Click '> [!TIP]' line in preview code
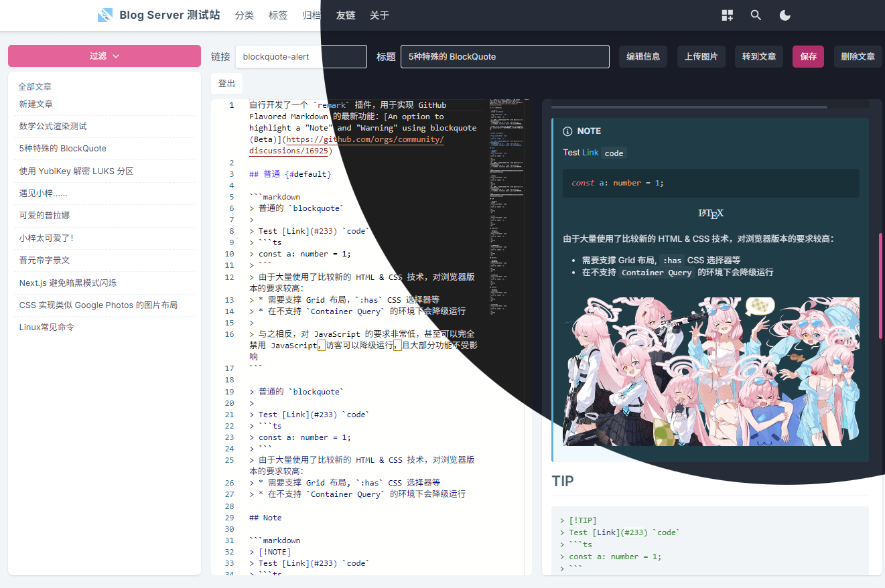Image resolution: width=885 pixels, height=588 pixels. click(578, 520)
